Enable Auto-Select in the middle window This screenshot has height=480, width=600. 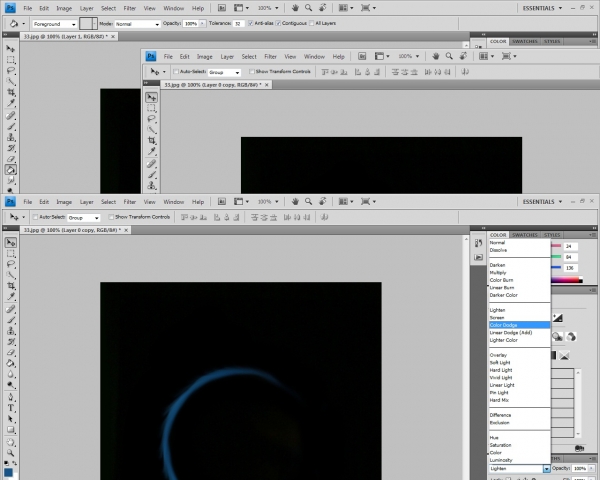176,72
